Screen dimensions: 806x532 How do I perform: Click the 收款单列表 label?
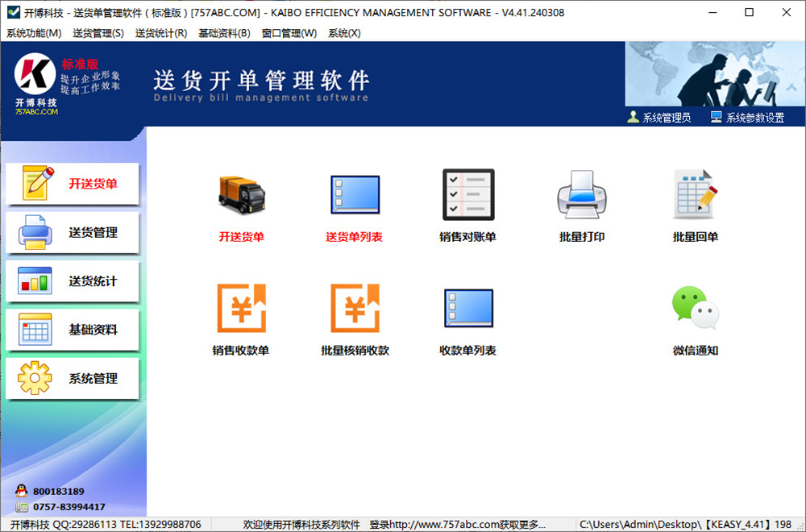click(x=467, y=351)
